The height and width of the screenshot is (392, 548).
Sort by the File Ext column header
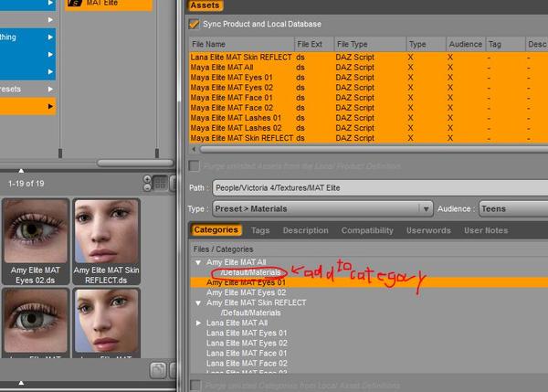point(314,44)
